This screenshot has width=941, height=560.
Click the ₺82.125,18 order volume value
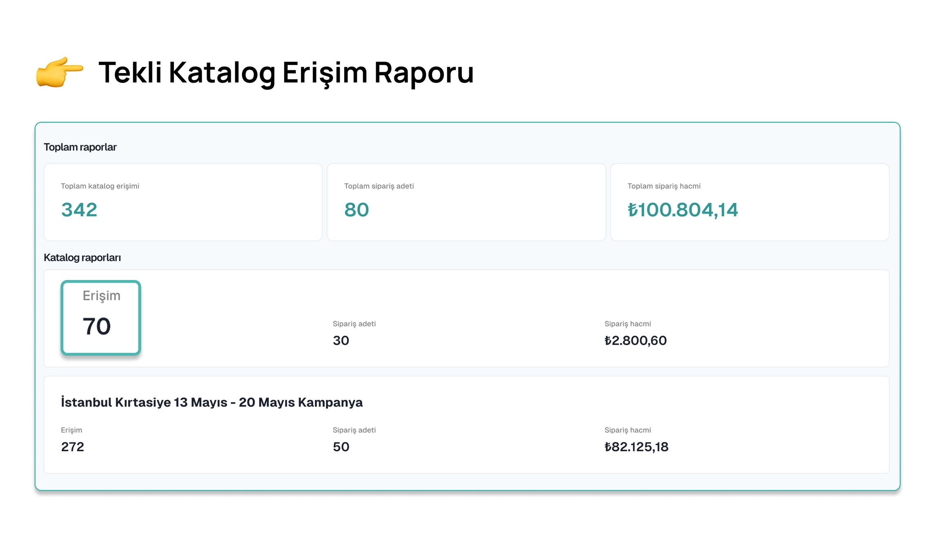pyautogui.click(x=636, y=447)
